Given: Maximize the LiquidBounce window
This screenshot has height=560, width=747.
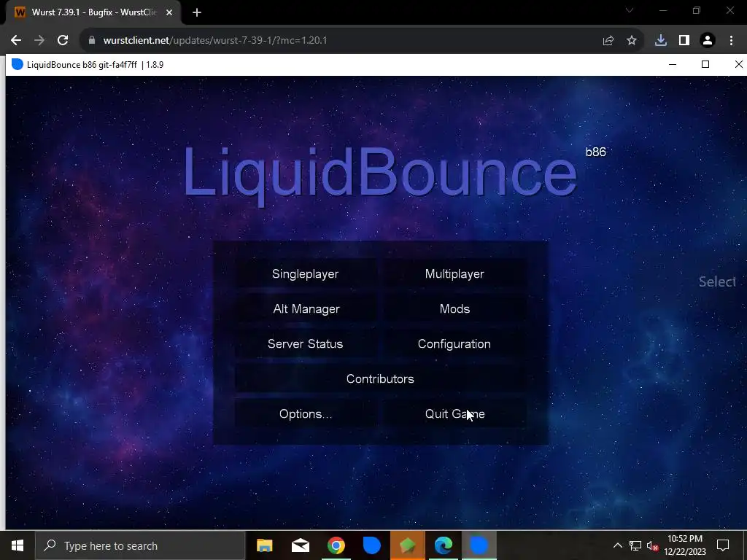Looking at the screenshot, I should point(705,64).
